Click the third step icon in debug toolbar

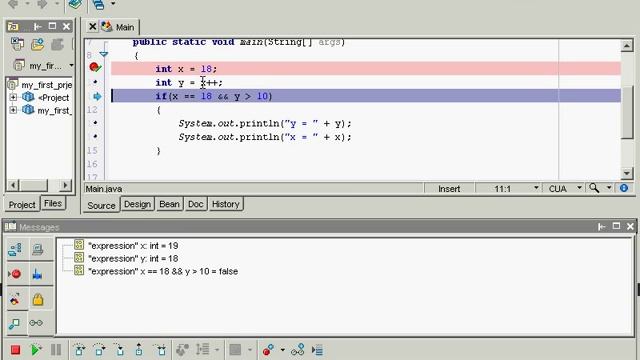(120, 350)
